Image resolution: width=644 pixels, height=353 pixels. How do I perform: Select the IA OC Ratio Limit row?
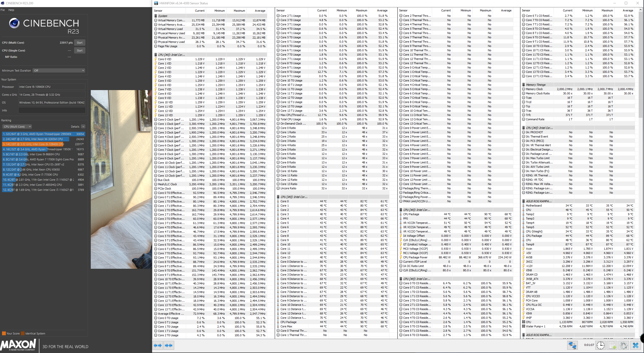coord(456,266)
